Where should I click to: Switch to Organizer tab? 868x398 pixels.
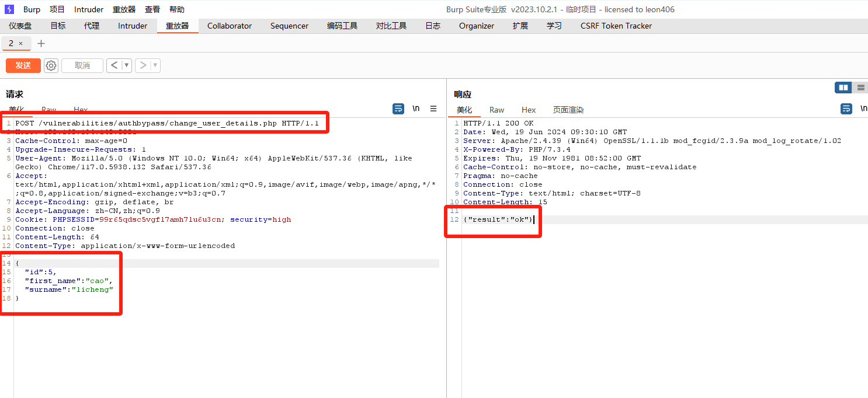[x=477, y=26]
